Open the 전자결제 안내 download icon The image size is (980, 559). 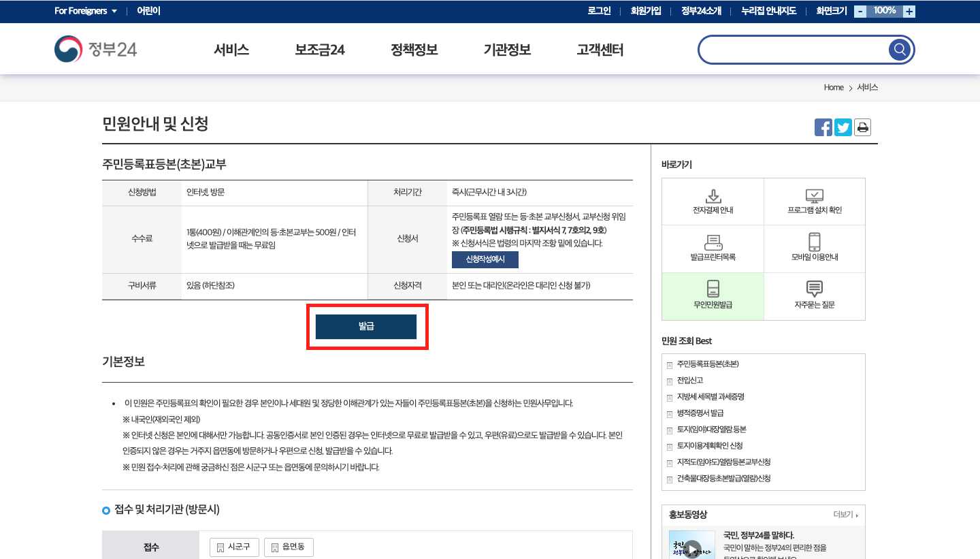click(x=713, y=196)
